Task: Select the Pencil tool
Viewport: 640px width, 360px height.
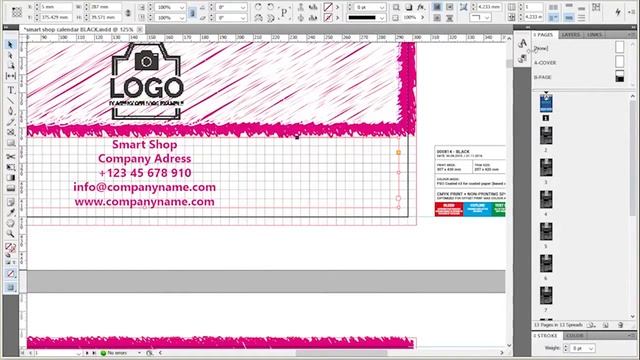Action: [11, 122]
